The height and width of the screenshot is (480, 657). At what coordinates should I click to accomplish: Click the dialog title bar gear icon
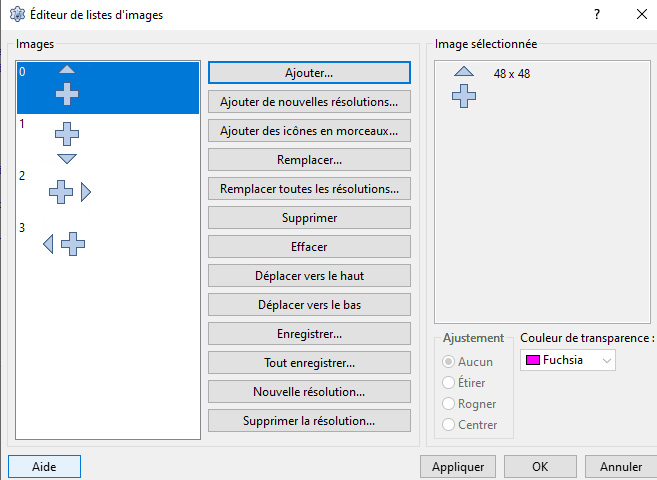click(17, 15)
